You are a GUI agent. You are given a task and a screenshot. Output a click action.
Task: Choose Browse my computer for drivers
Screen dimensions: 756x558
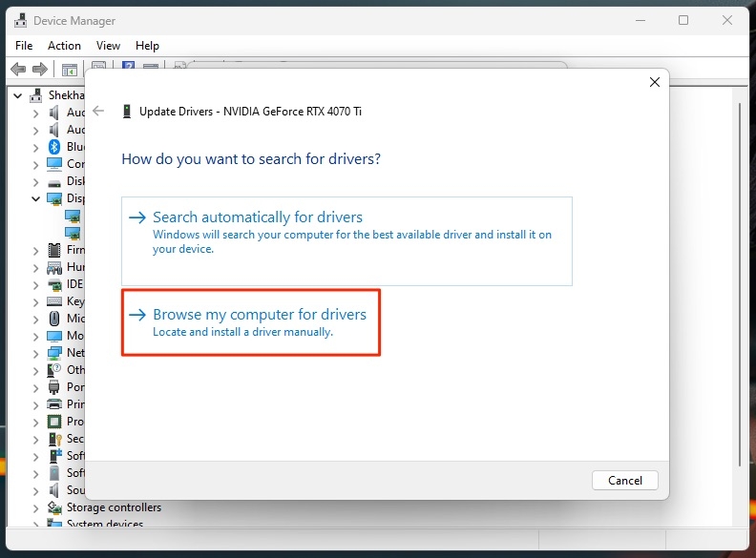251,322
